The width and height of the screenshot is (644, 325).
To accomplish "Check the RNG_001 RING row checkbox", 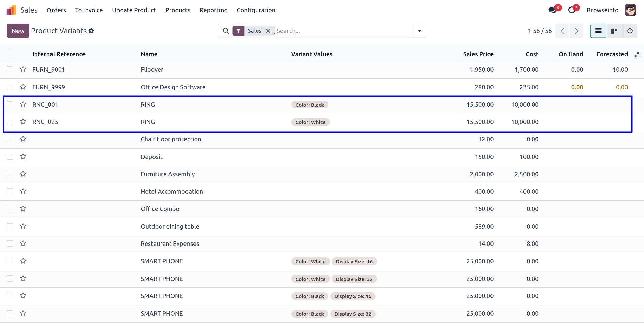I will 10,104.
